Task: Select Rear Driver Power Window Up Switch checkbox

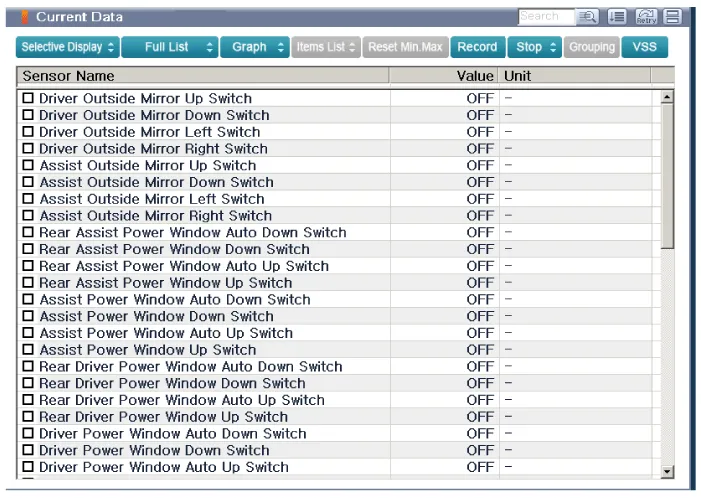Action: (x=29, y=417)
